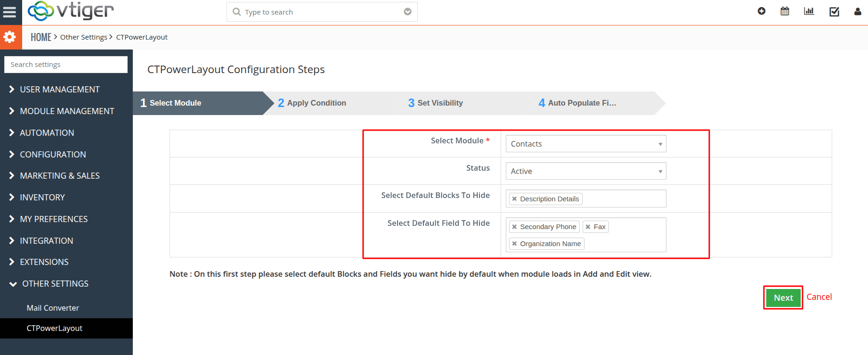Click CTPowerLayout in the breadcrumb

click(x=142, y=37)
